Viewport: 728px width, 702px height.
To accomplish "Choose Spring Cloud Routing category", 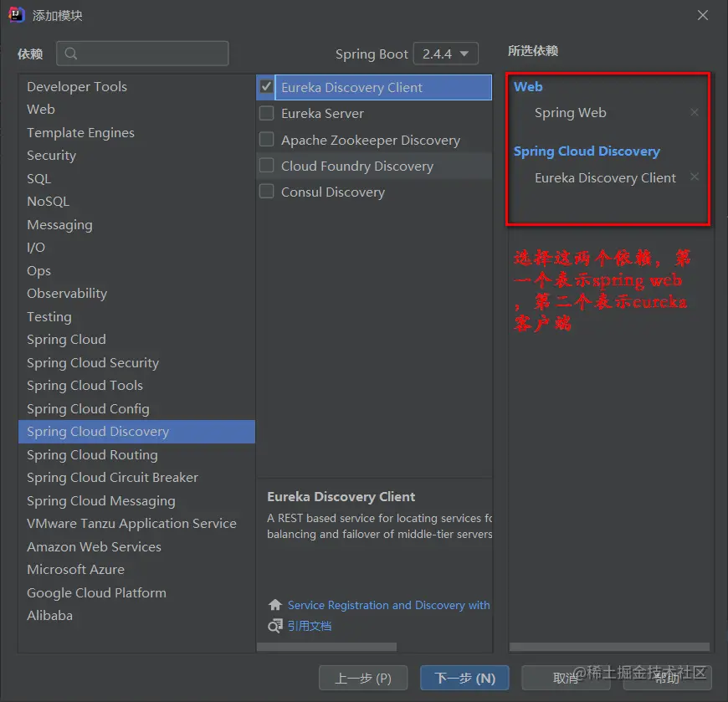I will (x=136, y=454).
